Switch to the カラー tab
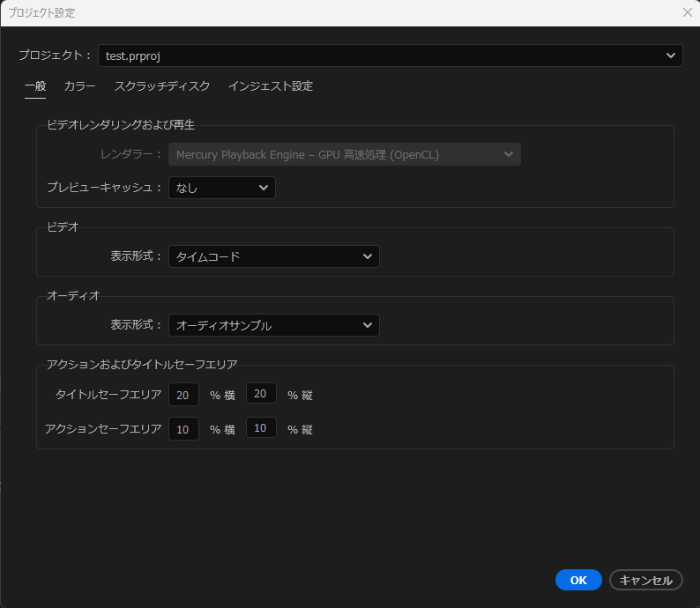Viewport: 700px width, 608px height. point(80,86)
